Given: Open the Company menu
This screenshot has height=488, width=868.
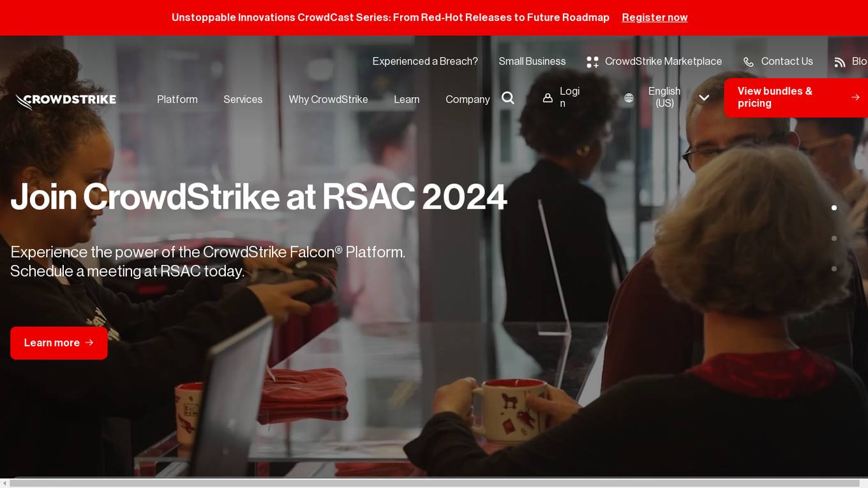Looking at the screenshot, I should click(468, 99).
